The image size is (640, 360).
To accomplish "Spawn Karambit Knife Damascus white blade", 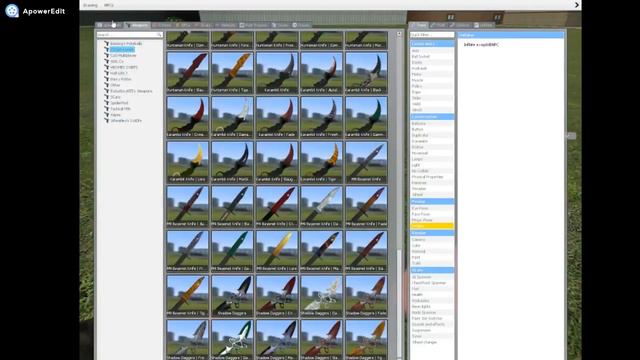I will pyautogui.click(x=232, y=117).
